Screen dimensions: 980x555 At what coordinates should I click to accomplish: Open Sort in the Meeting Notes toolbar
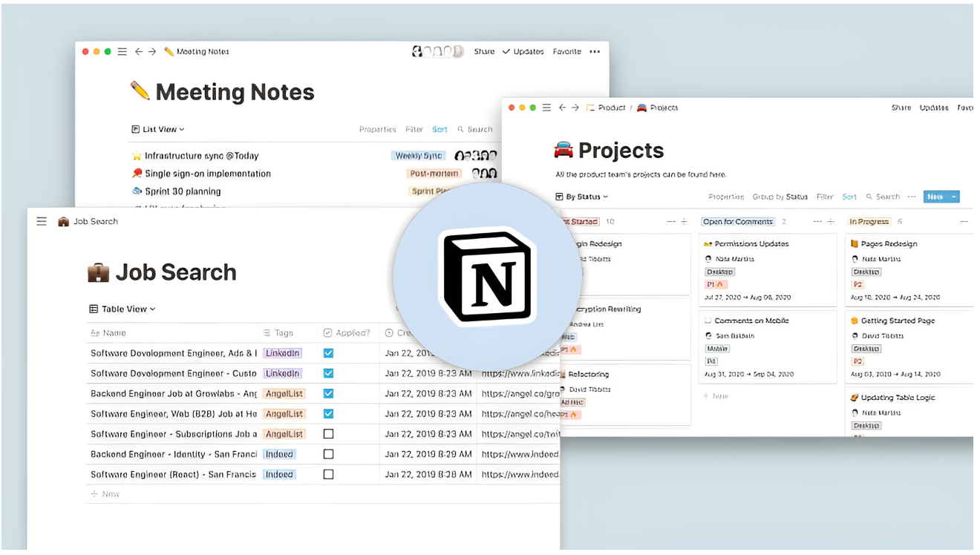click(440, 129)
